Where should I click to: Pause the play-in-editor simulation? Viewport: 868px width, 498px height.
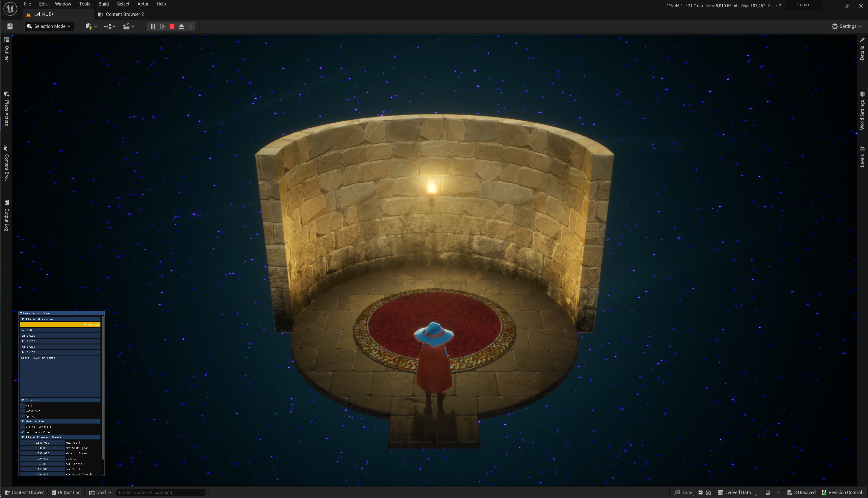pyautogui.click(x=153, y=26)
